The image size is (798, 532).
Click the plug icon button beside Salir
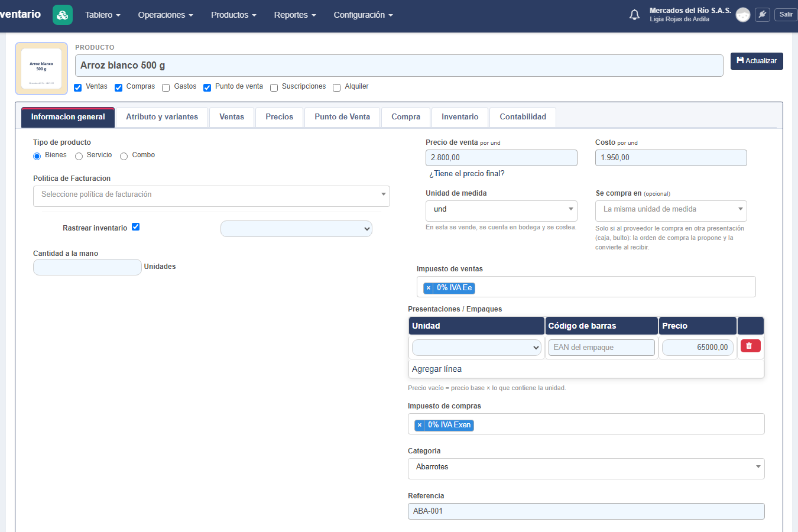(763, 15)
